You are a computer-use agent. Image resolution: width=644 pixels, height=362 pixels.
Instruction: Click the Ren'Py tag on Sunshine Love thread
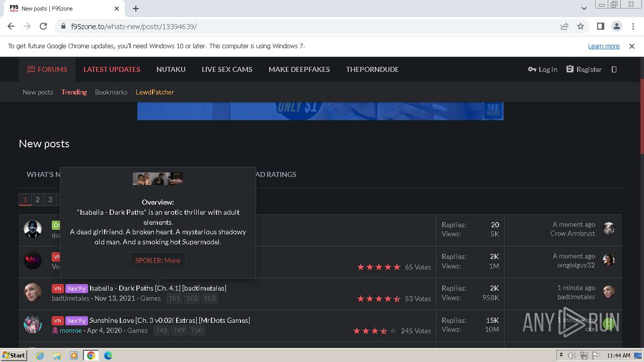click(76, 321)
